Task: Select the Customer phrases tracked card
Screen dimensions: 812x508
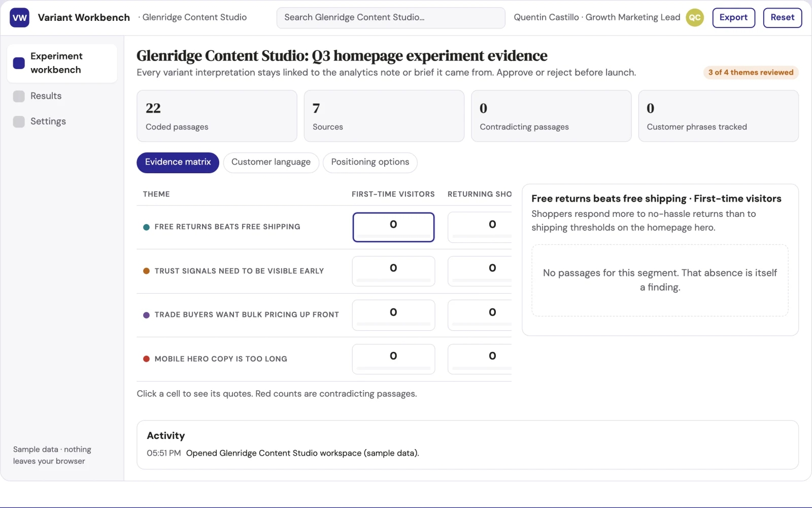Action: 718,116
